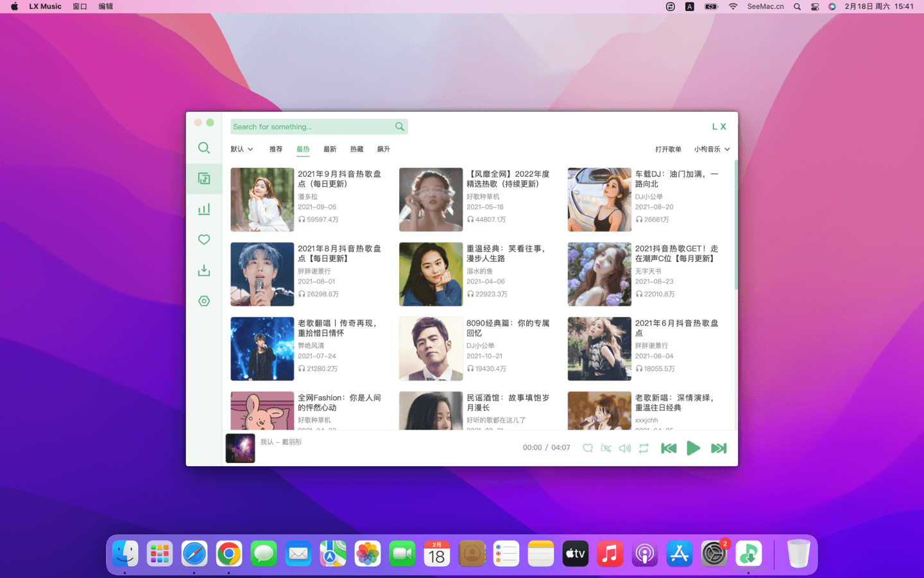Screen dimensions: 924x578
Task: Click the 00:00 / 04:07 playback progress bar
Action: tap(545, 448)
